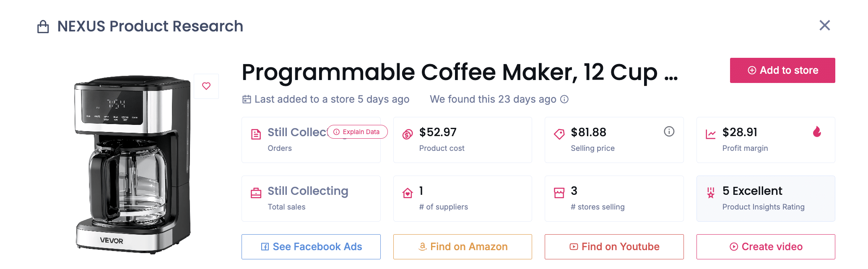Open See Facebook Ads
Image resolution: width=868 pixels, height=269 pixels.
[x=311, y=247]
